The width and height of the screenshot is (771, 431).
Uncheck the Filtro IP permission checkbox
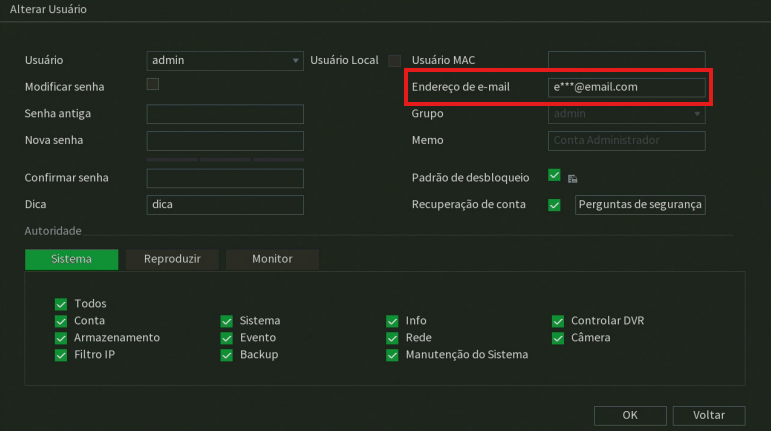[x=61, y=355]
